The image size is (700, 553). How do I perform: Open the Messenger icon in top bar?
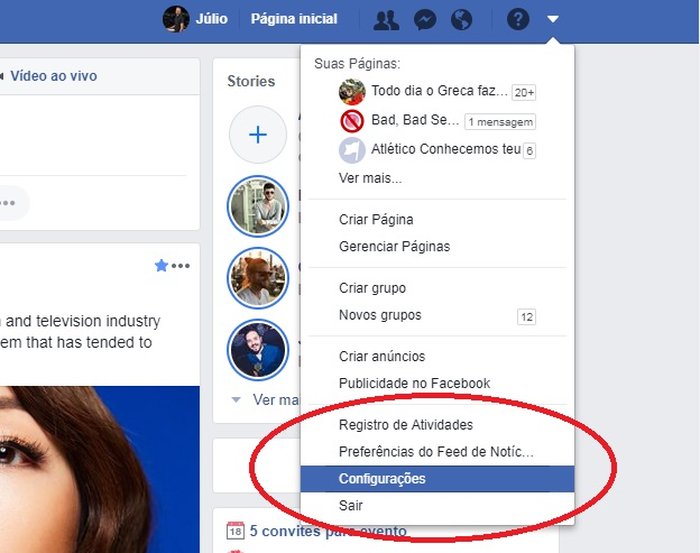tap(425, 20)
